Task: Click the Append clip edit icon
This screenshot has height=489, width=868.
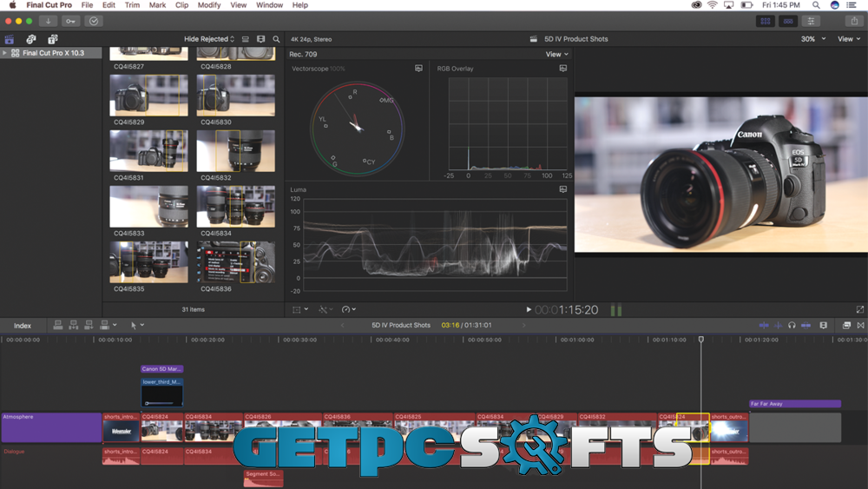Action: pos(89,325)
